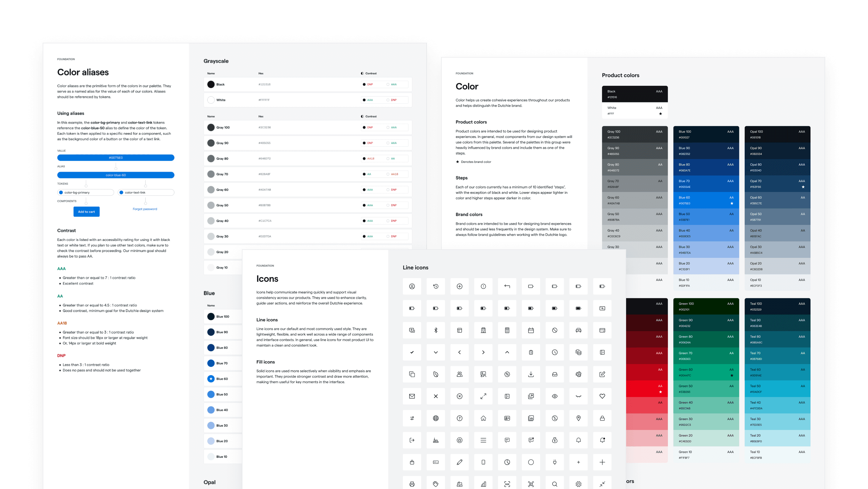Click the QR code icon tile
Viewport: 868px width, 489px height.
pos(531,483)
